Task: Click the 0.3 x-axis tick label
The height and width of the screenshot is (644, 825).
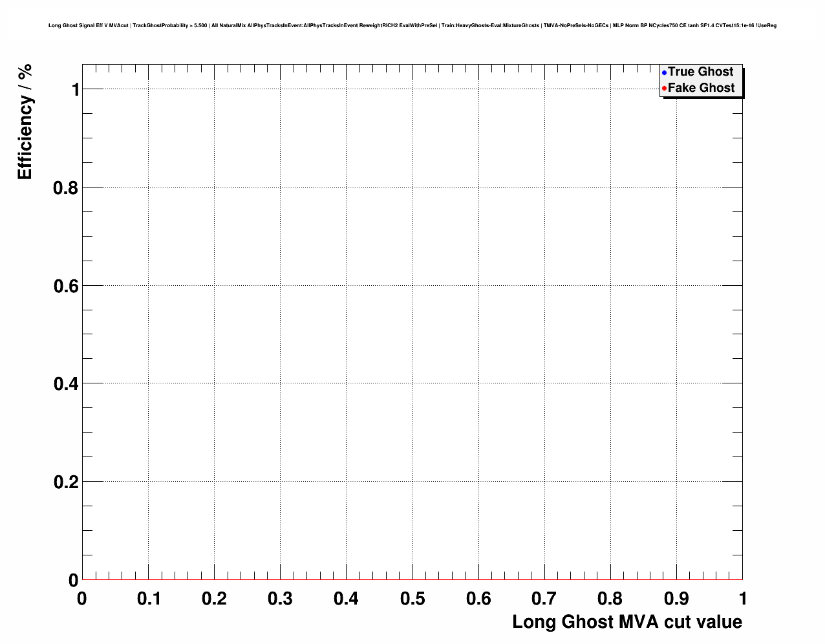Action: coord(281,599)
